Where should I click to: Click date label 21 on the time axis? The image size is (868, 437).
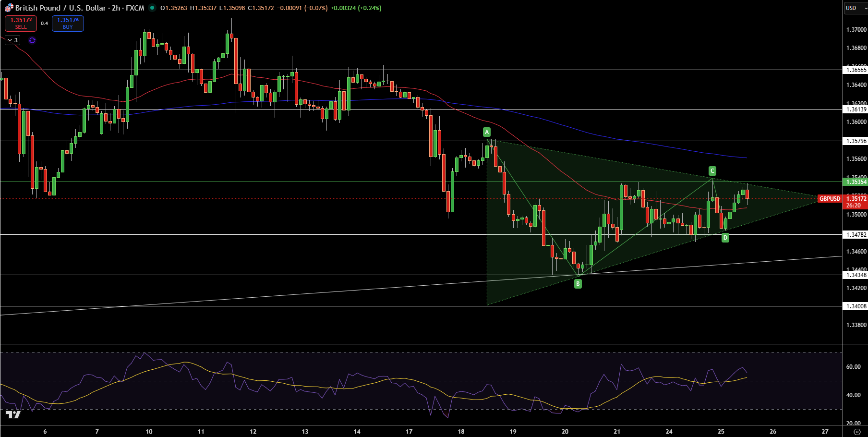(x=617, y=432)
